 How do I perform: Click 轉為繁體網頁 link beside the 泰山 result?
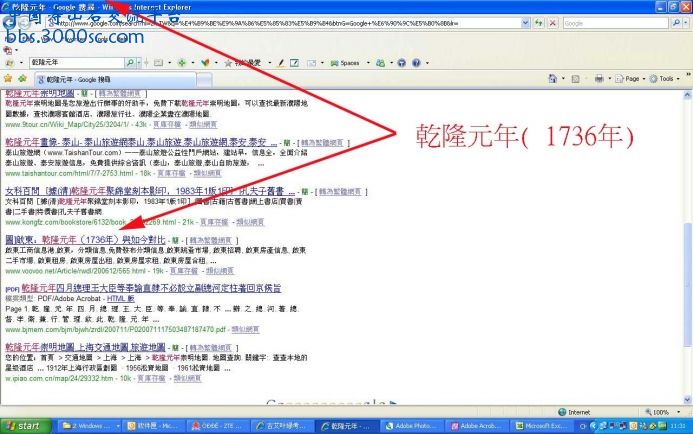322,143
